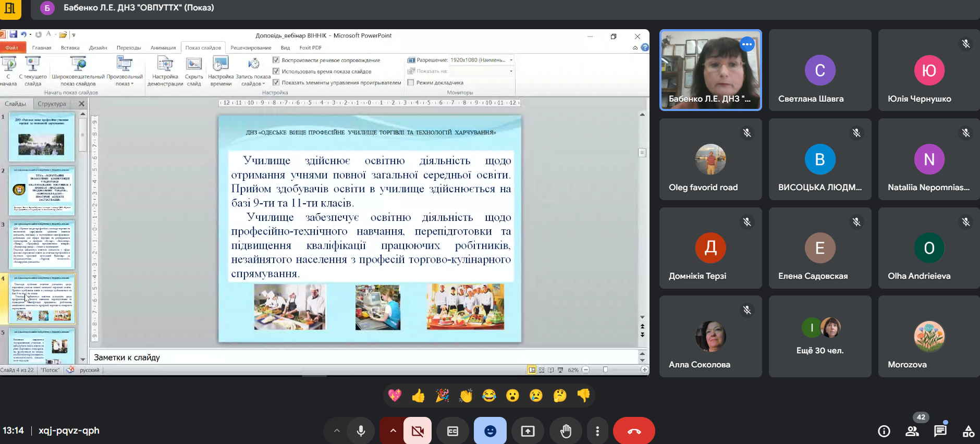Uncheck 'Воспроизвести речевое сопровождение' checkbox

pyautogui.click(x=276, y=60)
